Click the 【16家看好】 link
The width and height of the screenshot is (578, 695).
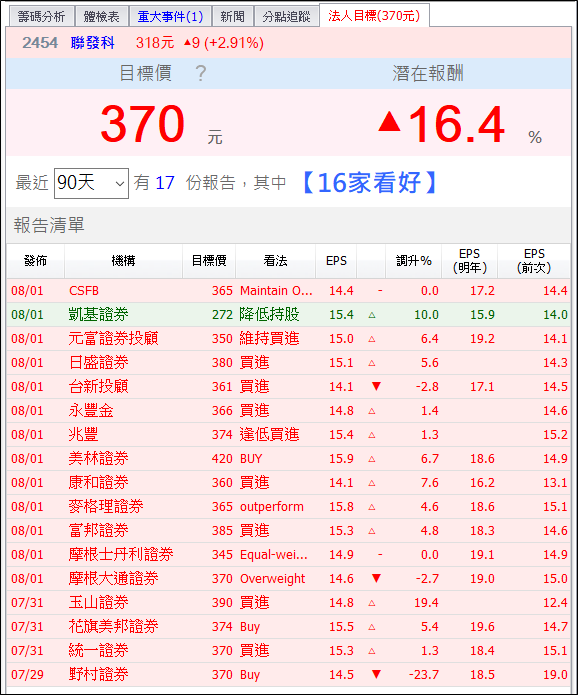369,183
